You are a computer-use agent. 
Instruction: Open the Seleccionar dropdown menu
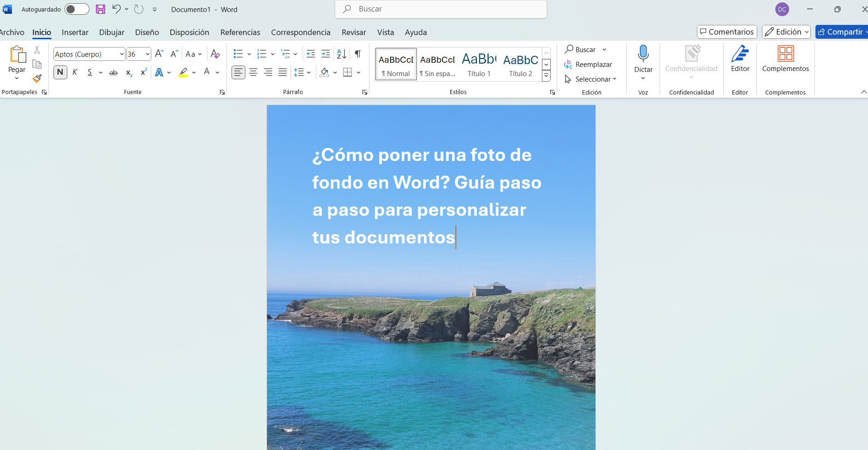[592, 79]
